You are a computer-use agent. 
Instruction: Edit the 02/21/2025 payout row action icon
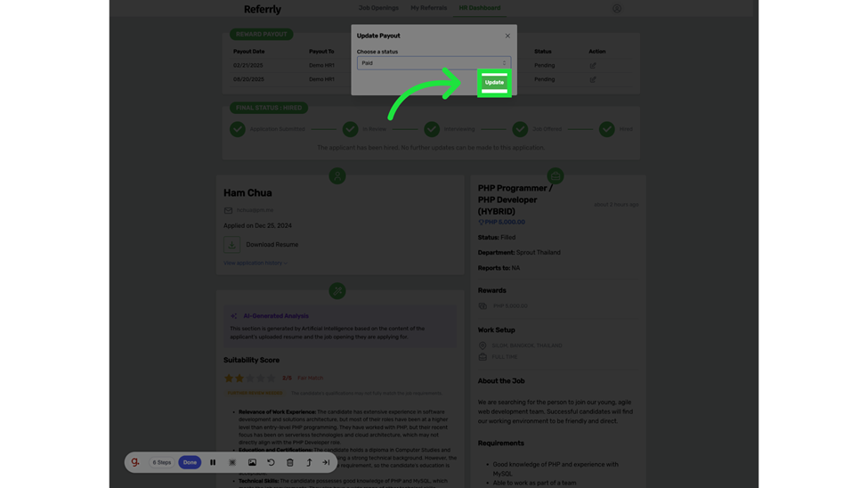click(593, 65)
